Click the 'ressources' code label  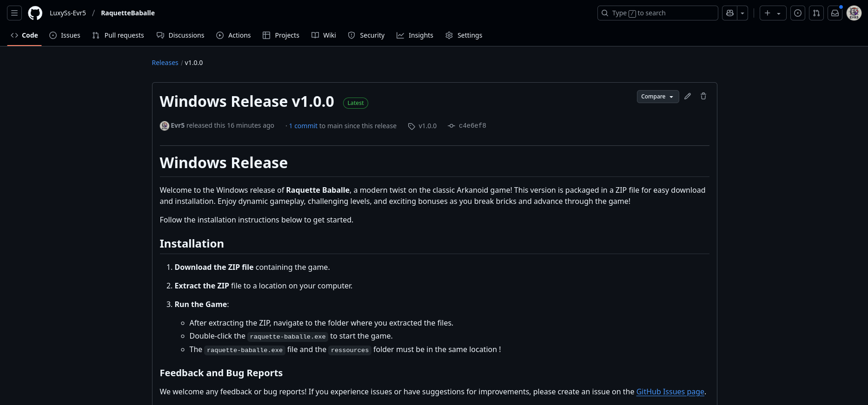[x=350, y=350]
